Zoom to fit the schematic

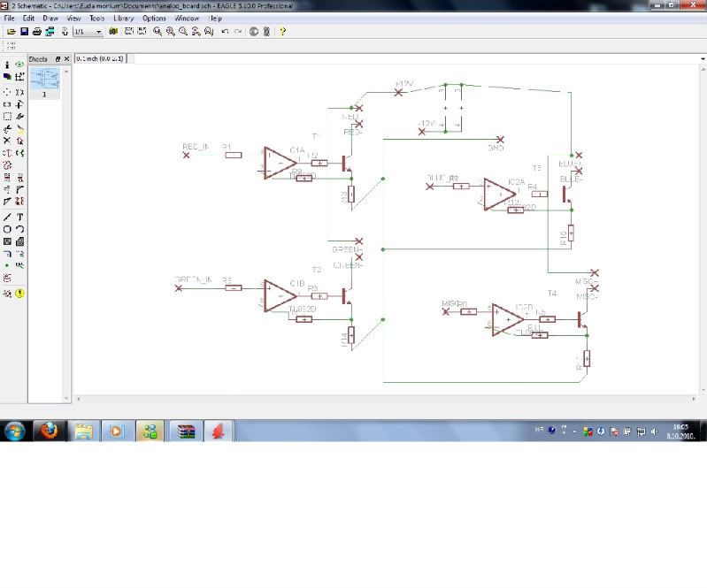tap(158, 32)
